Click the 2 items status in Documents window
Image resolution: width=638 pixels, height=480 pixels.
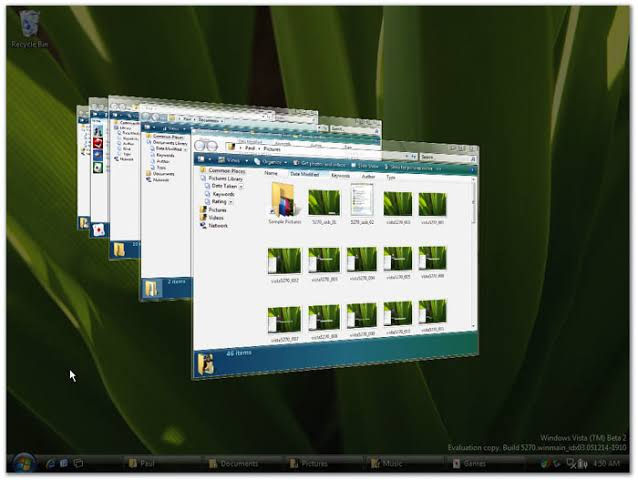[x=176, y=281]
